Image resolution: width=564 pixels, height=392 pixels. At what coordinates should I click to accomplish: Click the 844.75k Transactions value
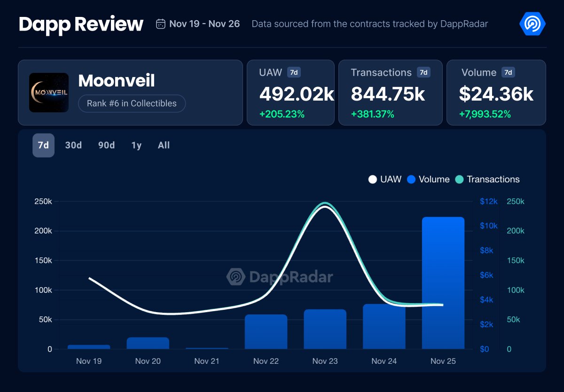coord(388,94)
